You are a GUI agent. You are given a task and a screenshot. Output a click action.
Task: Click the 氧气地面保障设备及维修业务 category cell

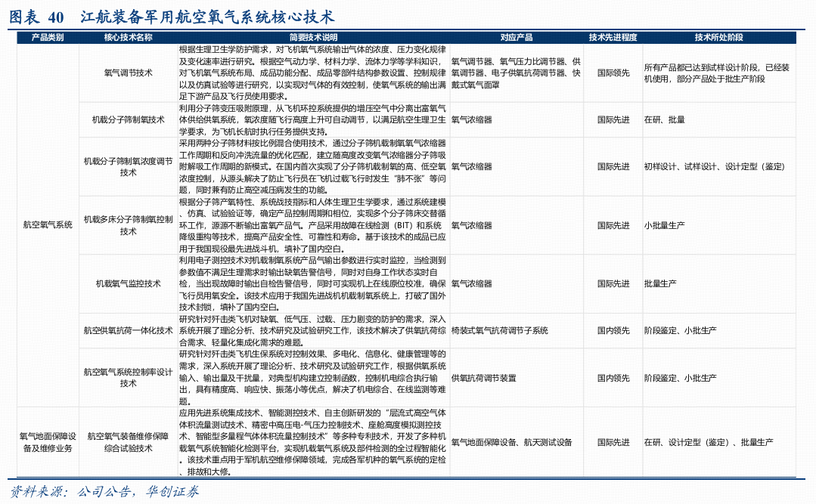tap(48, 442)
